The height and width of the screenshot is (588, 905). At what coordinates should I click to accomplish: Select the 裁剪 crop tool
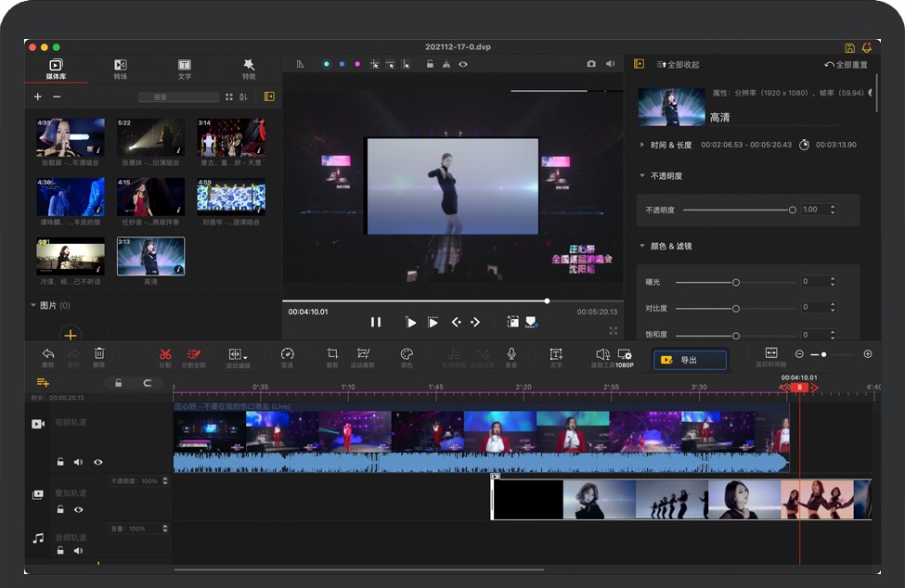click(332, 354)
